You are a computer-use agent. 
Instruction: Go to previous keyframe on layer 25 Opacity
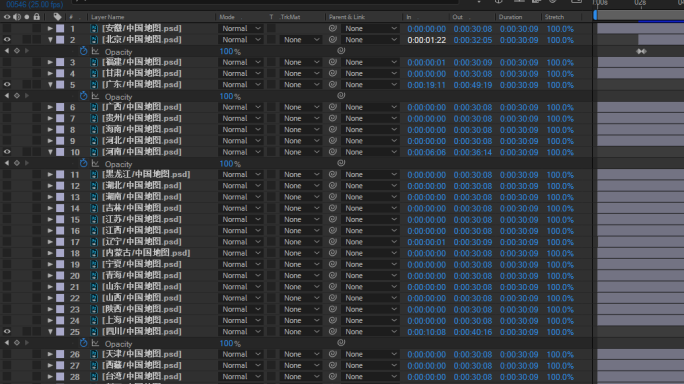(x=7, y=343)
